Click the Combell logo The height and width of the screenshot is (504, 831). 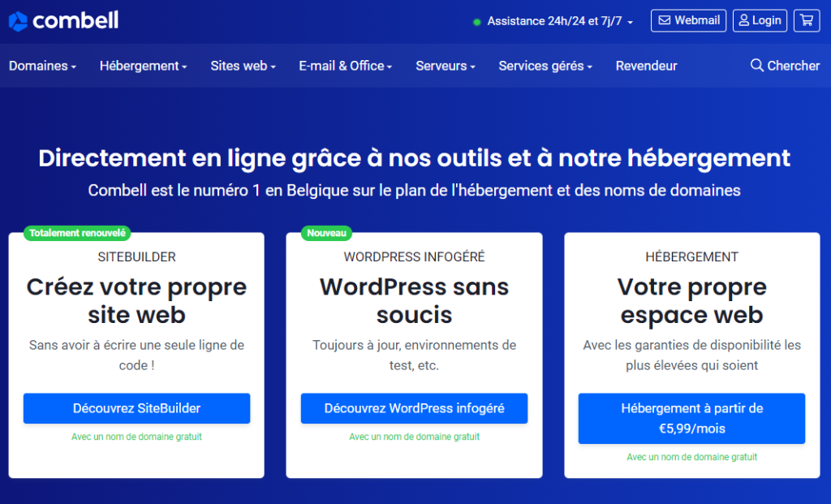click(x=63, y=20)
